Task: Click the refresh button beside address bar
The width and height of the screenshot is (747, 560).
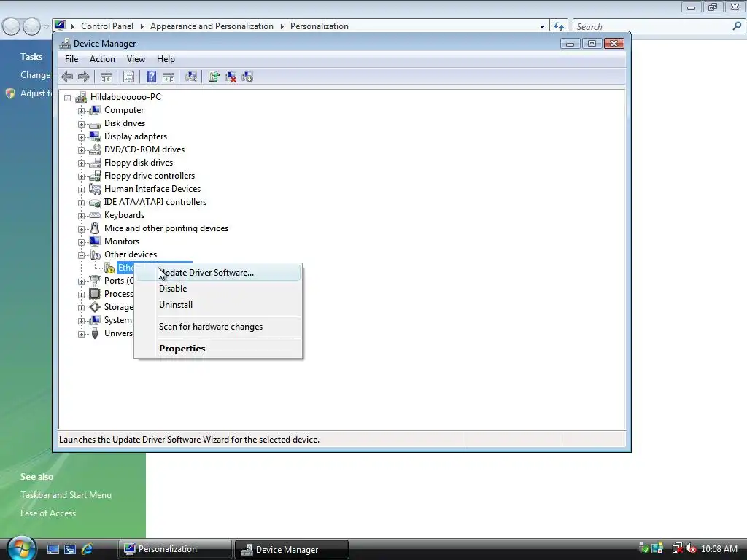Action: pos(558,27)
